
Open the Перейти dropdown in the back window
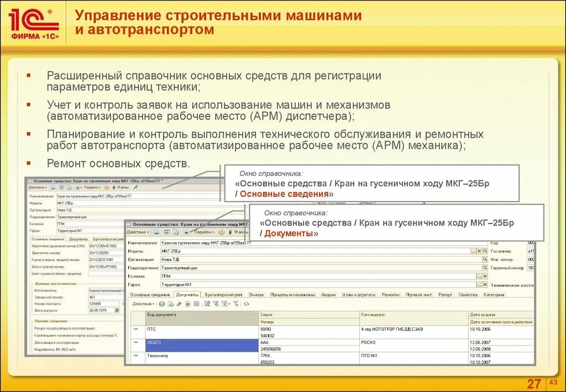92,187
